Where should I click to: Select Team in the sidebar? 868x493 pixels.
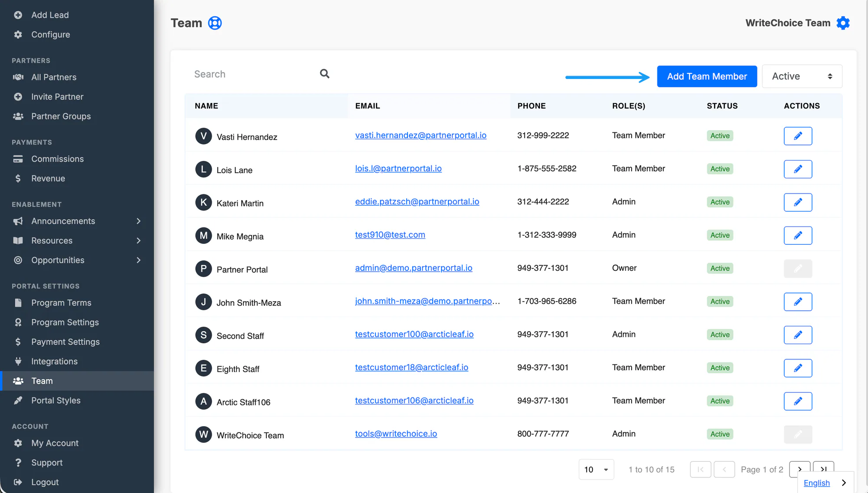point(77,381)
